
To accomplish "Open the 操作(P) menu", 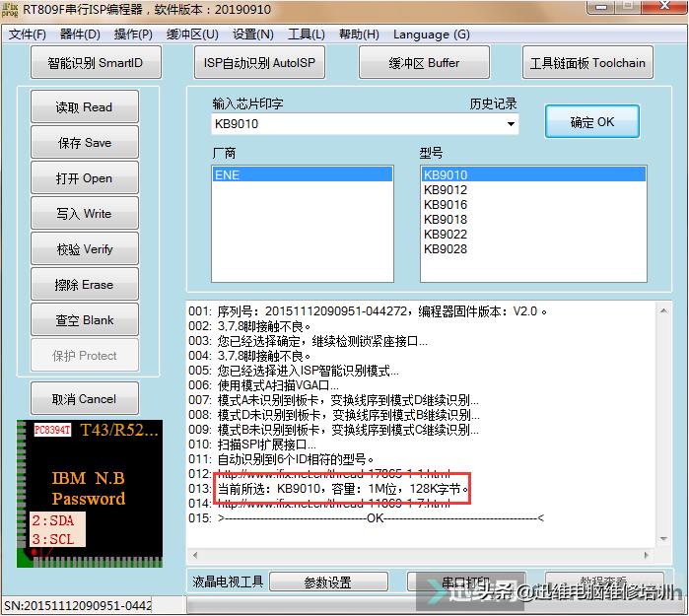I will 133,34.
